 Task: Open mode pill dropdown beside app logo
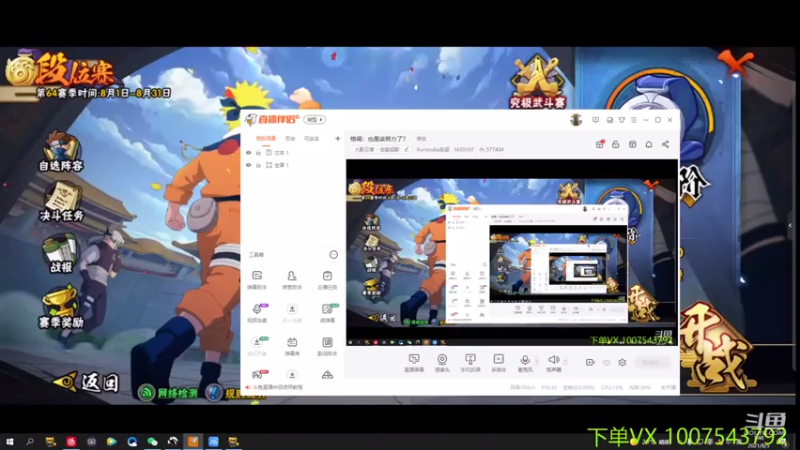pyautogui.click(x=315, y=119)
